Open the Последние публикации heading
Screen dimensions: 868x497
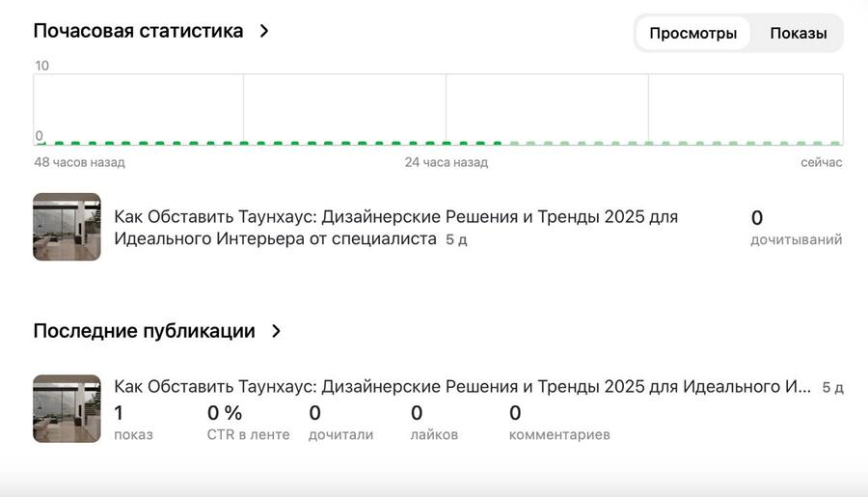[x=144, y=331]
